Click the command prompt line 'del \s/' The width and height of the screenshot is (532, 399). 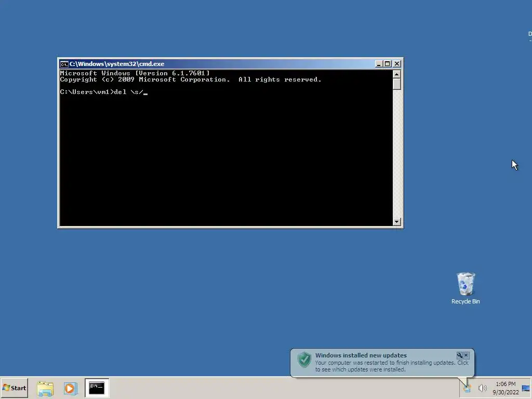coord(103,92)
